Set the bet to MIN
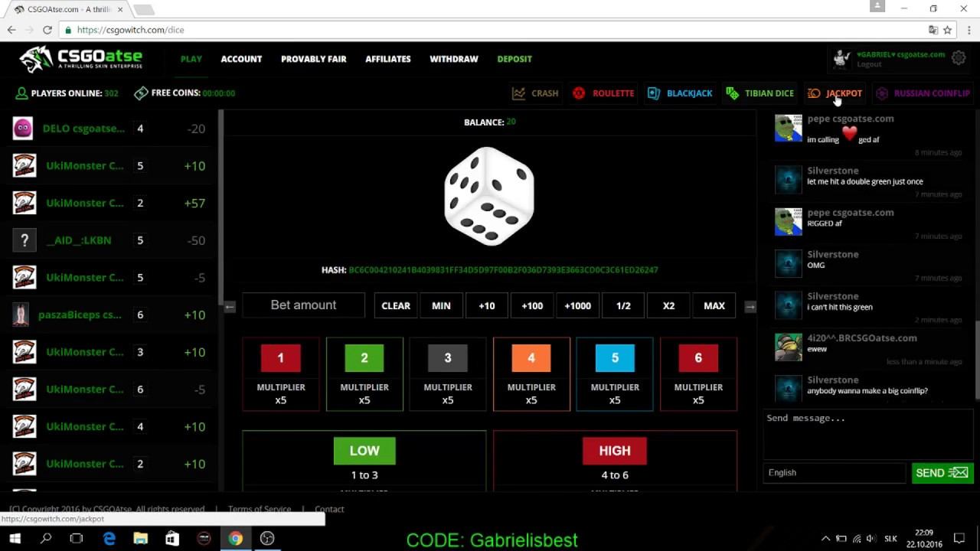The image size is (980, 551). 441,305
